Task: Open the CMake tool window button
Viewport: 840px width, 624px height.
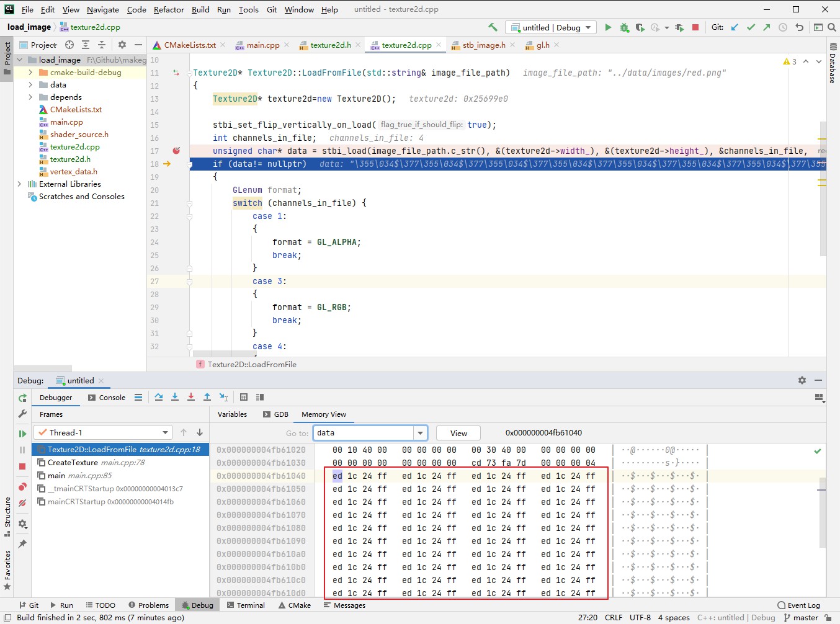Action: [295, 605]
